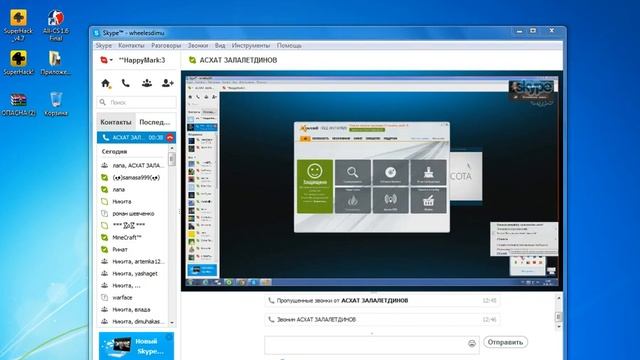Screen dimensions: 640x360
Task: Click the Сегодня section header
Action: pos(114,151)
